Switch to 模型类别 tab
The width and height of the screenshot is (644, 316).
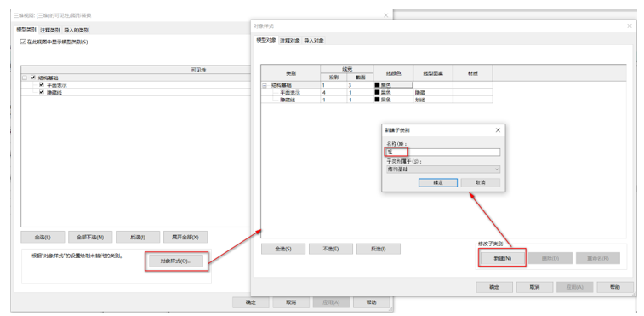point(26,30)
